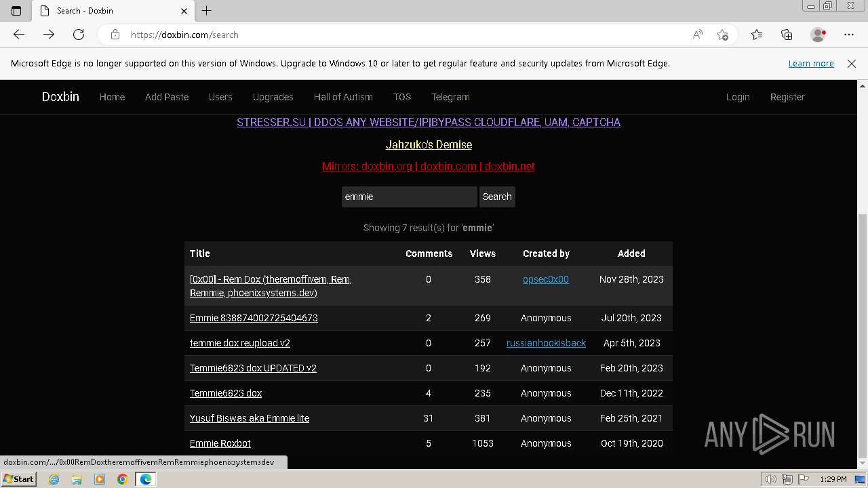
Task: View site information lock icon
Action: click(x=115, y=35)
